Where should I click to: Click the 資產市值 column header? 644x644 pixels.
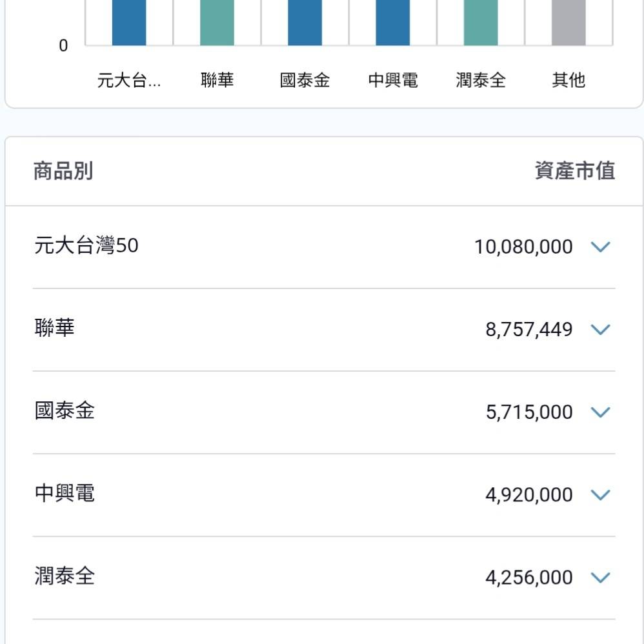click(x=574, y=171)
